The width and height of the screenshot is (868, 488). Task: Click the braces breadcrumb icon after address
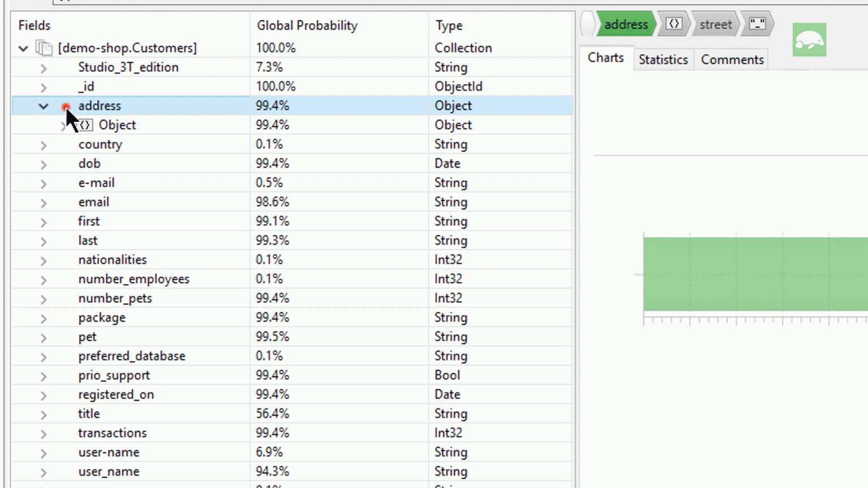tap(674, 24)
